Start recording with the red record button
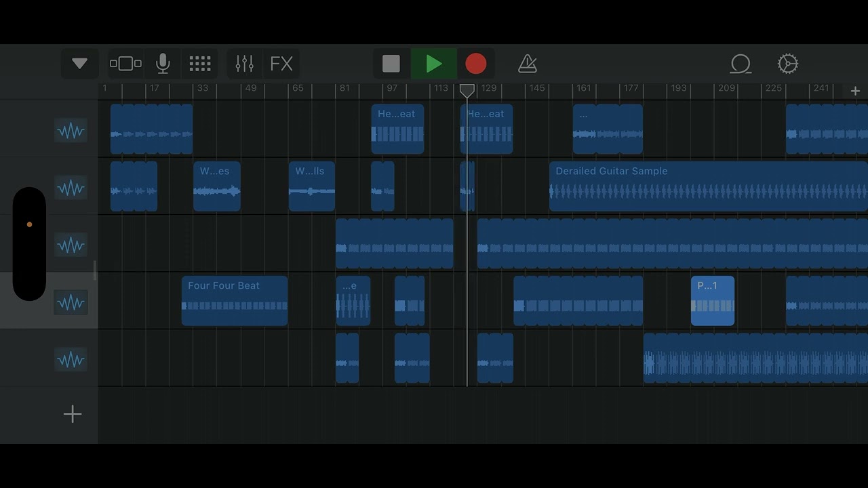The image size is (868, 488). point(476,64)
